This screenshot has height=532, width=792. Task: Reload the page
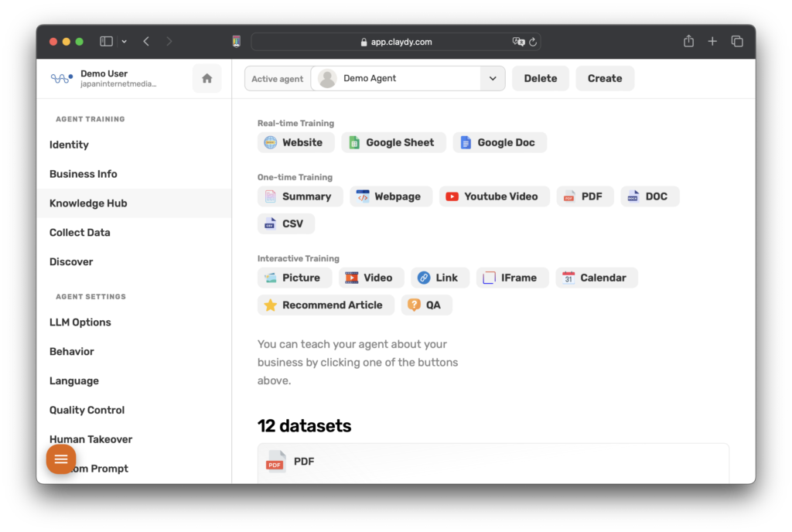[533, 42]
